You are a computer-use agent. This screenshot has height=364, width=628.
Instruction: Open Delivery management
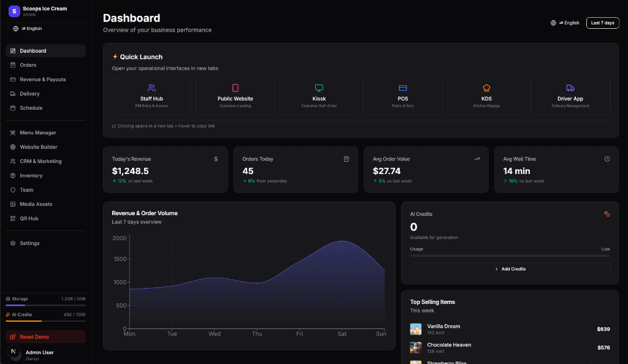click(30, 93)
